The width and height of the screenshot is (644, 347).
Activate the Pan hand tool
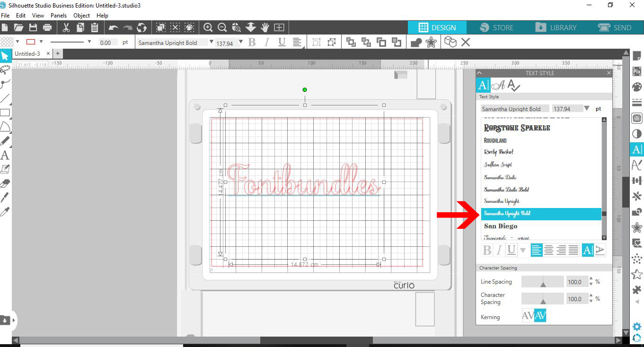(x=265, y=27)
